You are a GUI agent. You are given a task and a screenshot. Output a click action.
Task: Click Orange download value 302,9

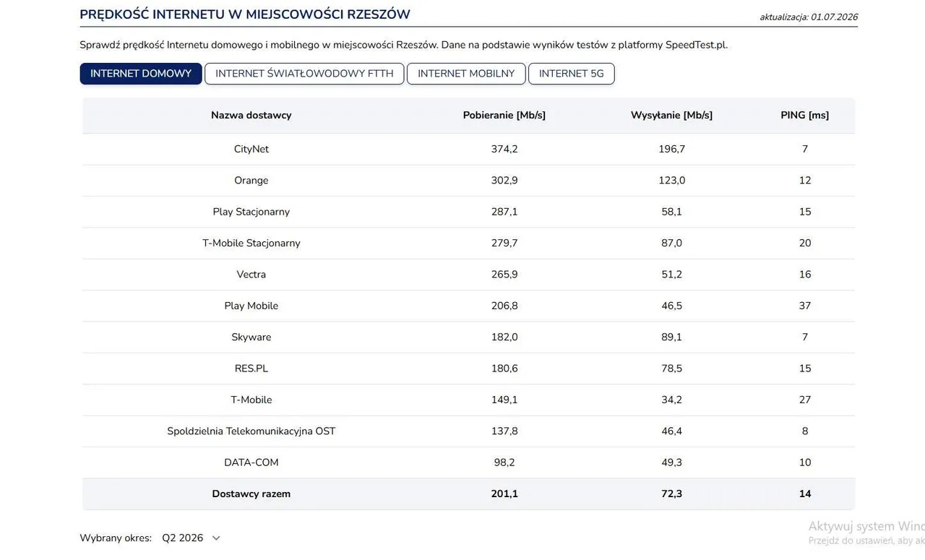[x=504, y=181]
